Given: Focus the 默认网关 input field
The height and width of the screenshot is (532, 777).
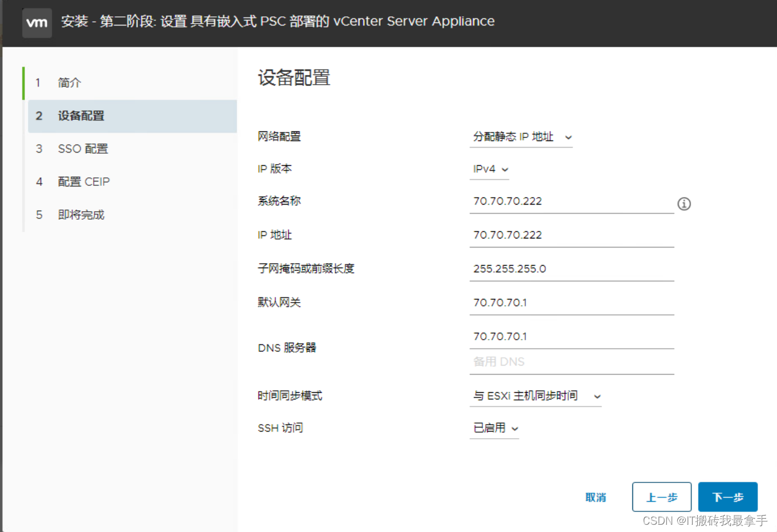Looking at the screenshot, I should tap(572, 303).
